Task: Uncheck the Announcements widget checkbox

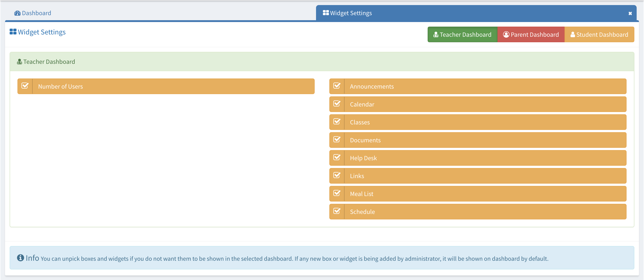Action: coord(337,86)
